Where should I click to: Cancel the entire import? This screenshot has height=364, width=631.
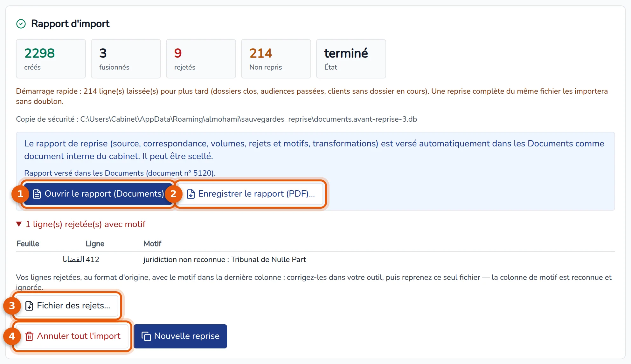click(x=73, y=336)
